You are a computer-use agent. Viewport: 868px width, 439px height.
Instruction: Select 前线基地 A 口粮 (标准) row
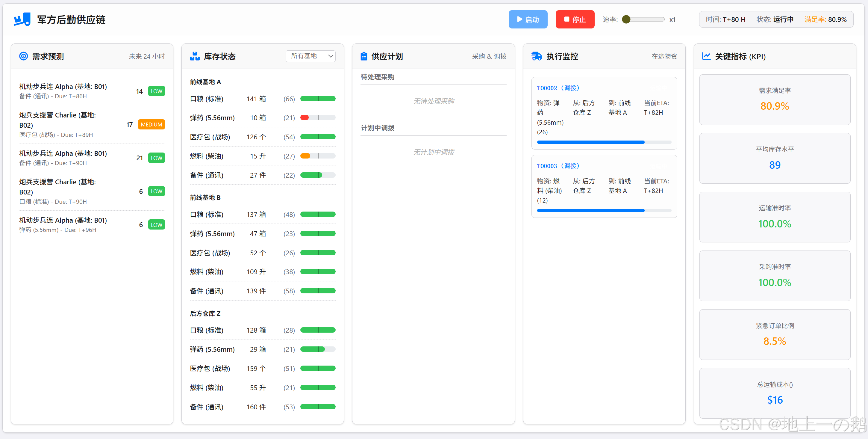[x=263, y=99]
